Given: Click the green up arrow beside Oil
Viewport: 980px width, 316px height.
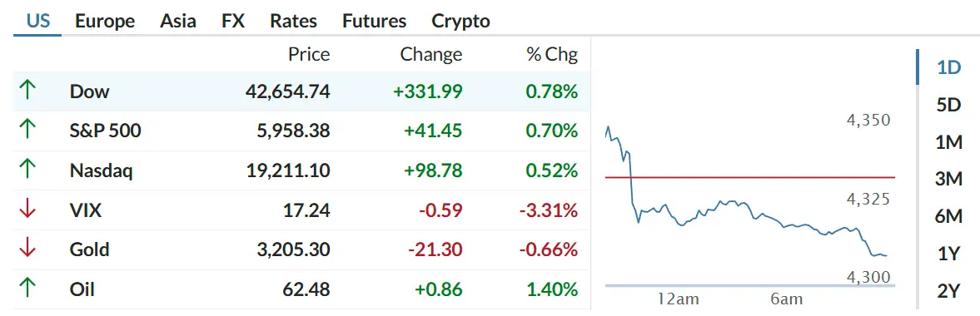Looking at the screenshot, I should 27,289.
